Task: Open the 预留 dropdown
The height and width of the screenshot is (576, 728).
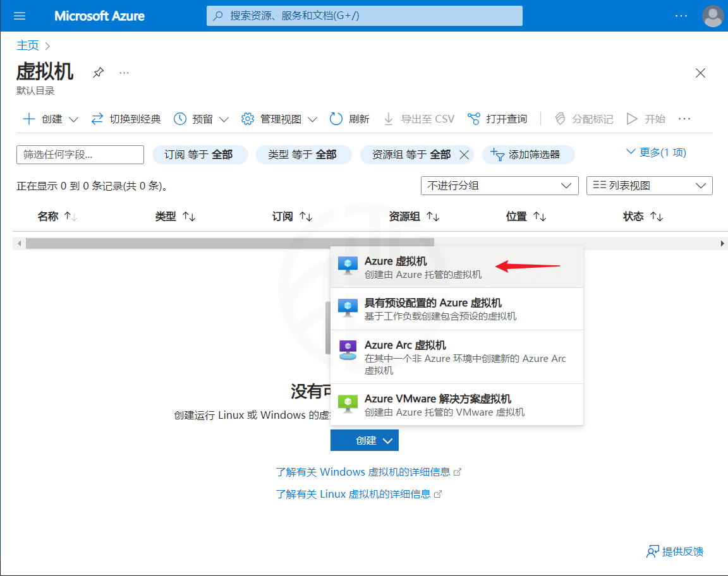Action: point(201,119)
